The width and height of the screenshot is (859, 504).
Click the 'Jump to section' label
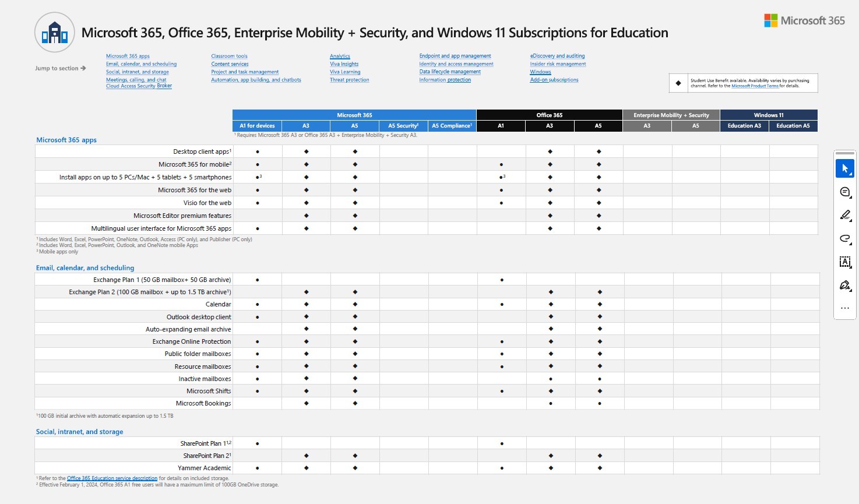[60, 68]
